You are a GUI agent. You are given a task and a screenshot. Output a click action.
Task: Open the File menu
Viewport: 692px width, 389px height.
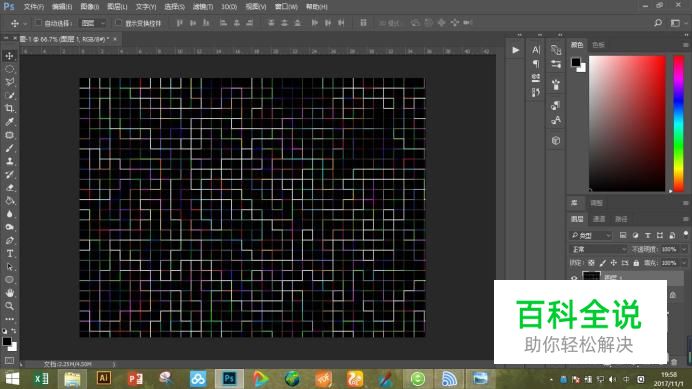tap(34, 7)
